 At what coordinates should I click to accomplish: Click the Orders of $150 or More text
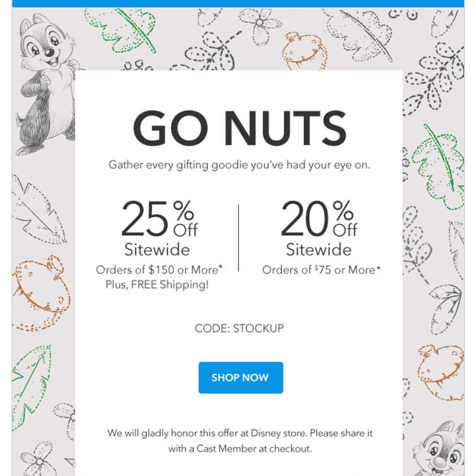(159, 269)
